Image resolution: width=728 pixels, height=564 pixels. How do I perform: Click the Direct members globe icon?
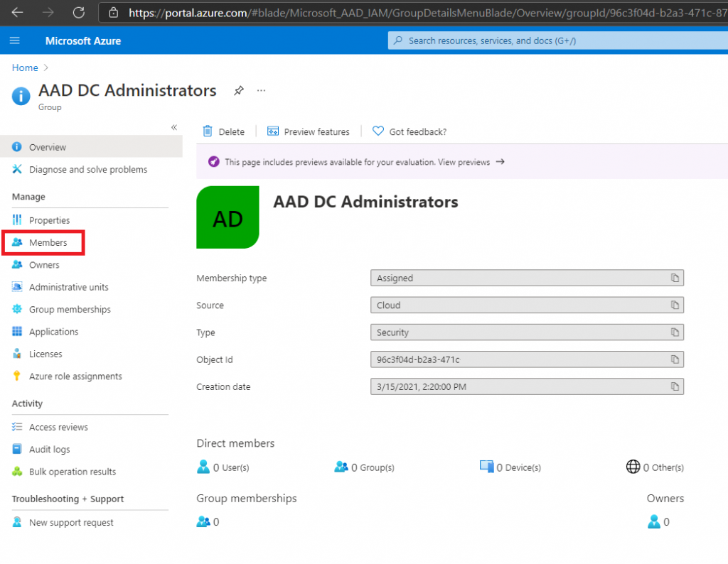633,467
